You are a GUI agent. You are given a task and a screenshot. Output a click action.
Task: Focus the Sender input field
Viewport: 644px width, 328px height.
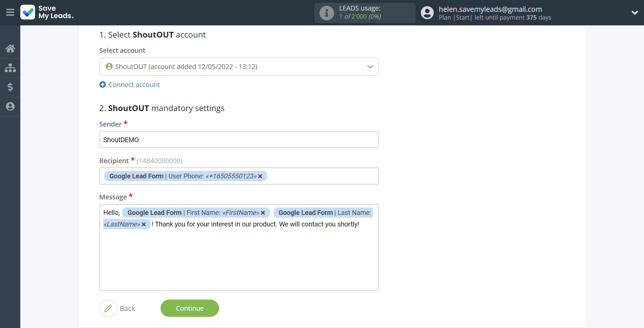pos(239,140)
